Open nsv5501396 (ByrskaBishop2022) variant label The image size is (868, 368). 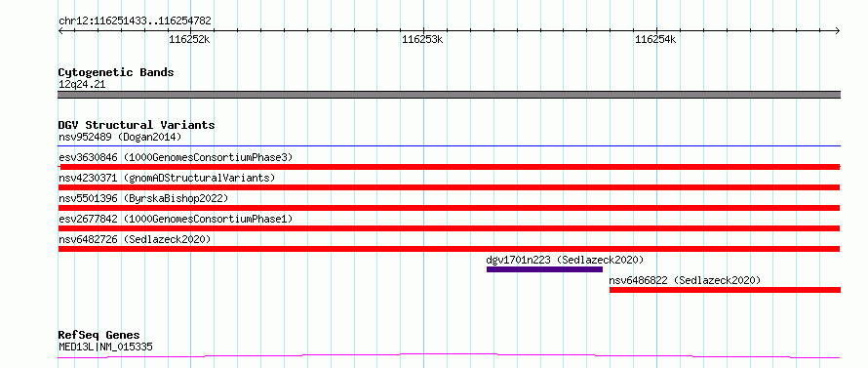coord(143,198)
